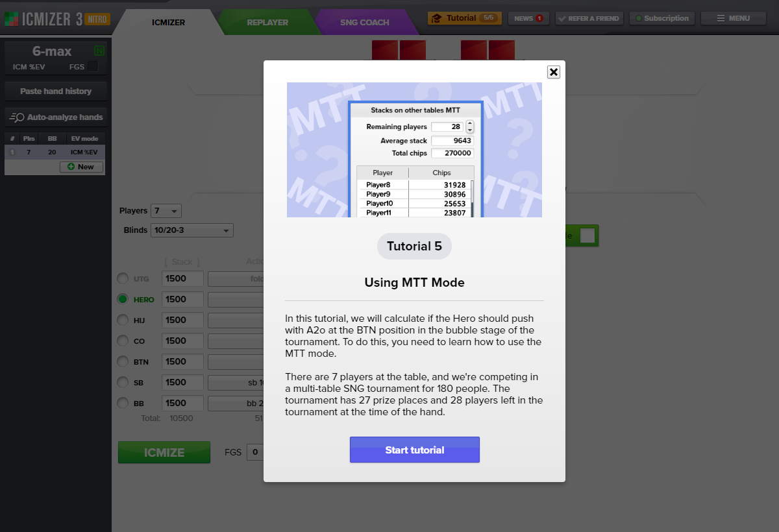Switch to the ICMIZER tab
The image size is (779, 532).
coord(168,22)
